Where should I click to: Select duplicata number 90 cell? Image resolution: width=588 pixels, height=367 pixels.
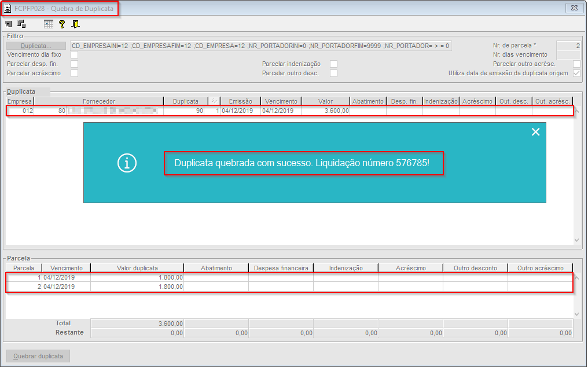click(184, 111)
